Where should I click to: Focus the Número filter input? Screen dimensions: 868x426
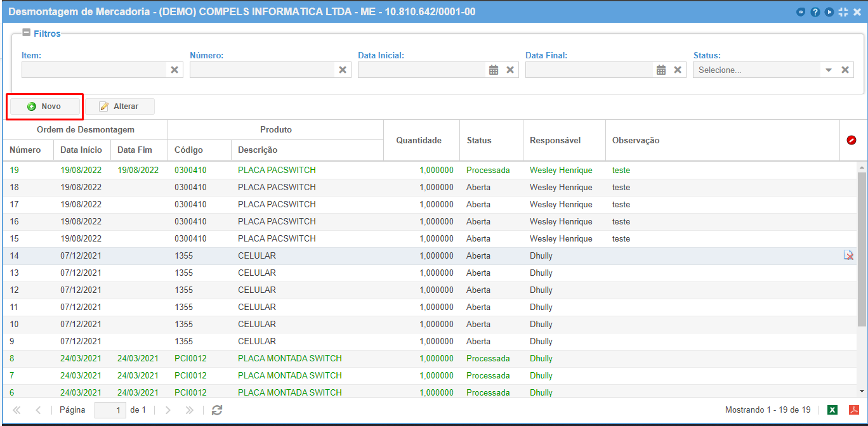(262, 70)
